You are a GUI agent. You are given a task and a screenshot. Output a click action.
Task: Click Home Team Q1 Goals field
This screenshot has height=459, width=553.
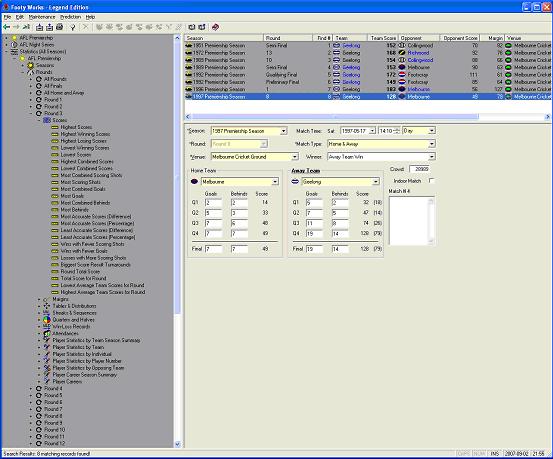tap(213, 203)
